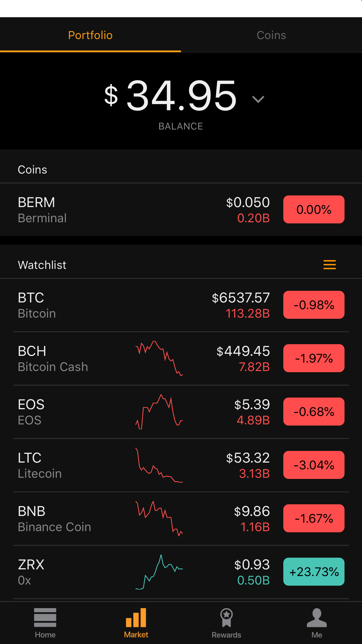Toggle the BERM 0.00% change badge
Screen dimensions: 362x644
[x=314, y=209]
